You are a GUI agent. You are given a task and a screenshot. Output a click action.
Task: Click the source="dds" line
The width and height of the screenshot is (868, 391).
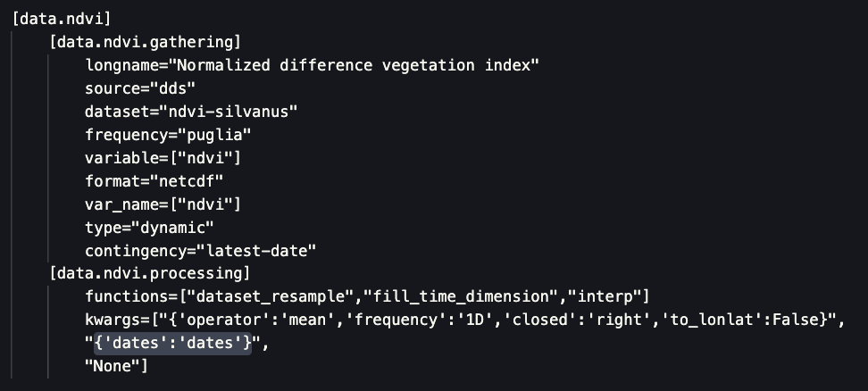click(140, 87)
